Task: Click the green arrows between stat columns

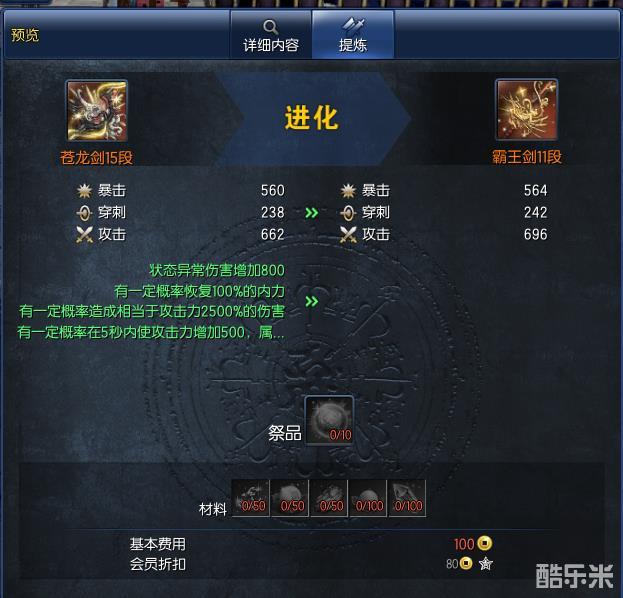Action: pyautogui.click(x=312, y=213)
